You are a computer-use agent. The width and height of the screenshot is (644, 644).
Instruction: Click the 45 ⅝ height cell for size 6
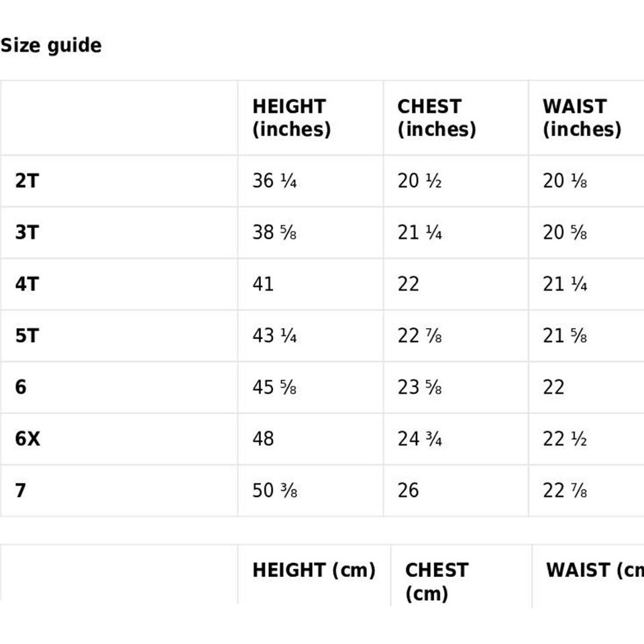click(x=274, y=387)
